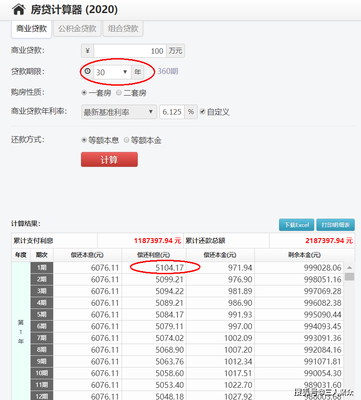Click total repayment value 2187397.94 元
This screenshot has height=400, width=361.
point(329,241)
